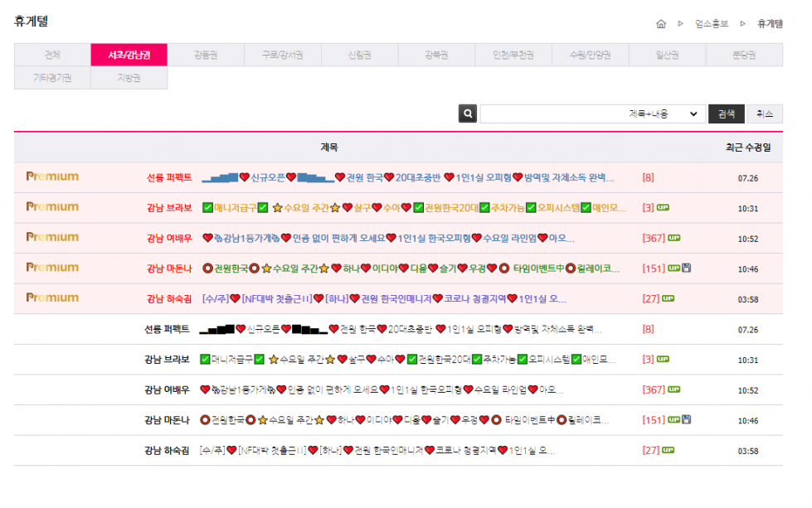Click red 강남 브라보 name in Premium row
The image size is (812, 508).
(x=169, y=208)
